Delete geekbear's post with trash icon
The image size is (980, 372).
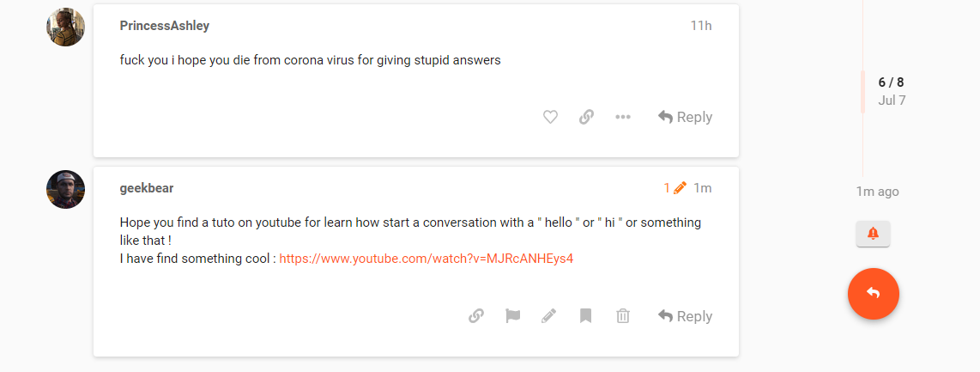(622, 316)
